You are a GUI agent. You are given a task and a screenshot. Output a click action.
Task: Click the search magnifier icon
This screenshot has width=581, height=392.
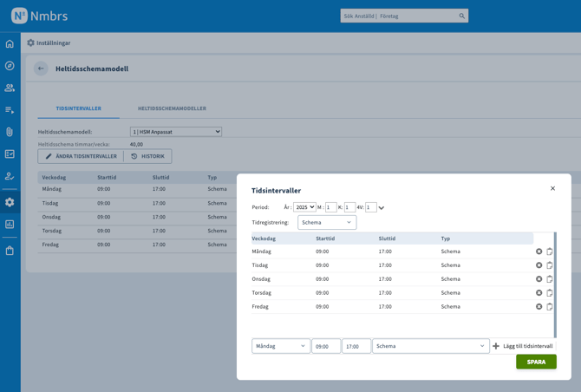(461, 16)
